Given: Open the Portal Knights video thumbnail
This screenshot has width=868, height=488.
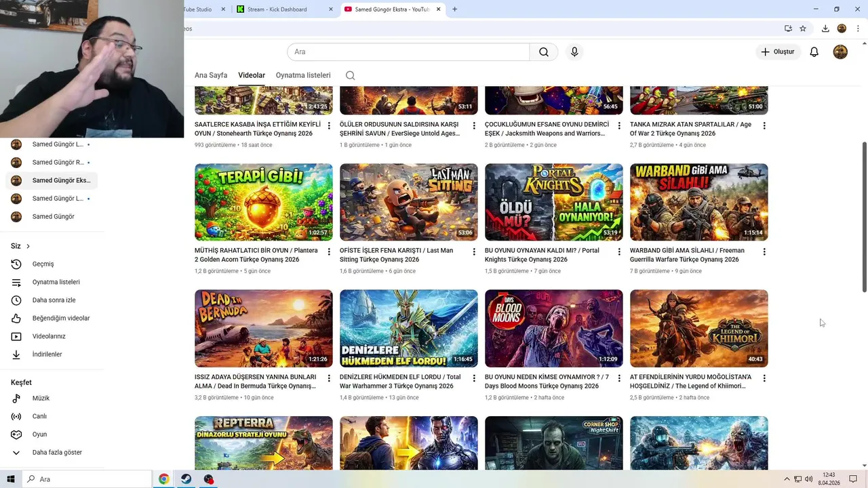Looking at the screenshot, I should (554, 202).
